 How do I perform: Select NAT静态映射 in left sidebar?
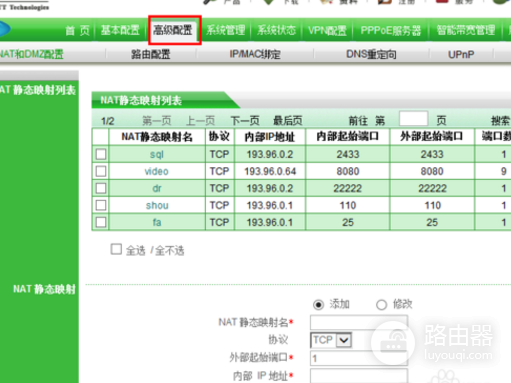click(44, 289)
